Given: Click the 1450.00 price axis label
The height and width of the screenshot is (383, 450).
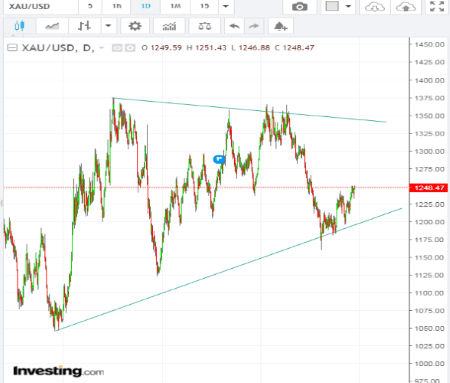Looking at the screenshot, I should 429,44.
